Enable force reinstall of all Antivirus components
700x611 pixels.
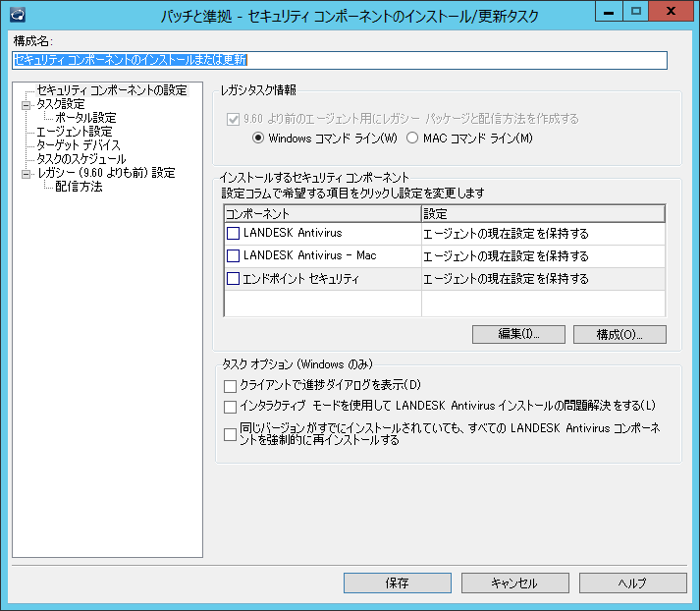point(230,434)
